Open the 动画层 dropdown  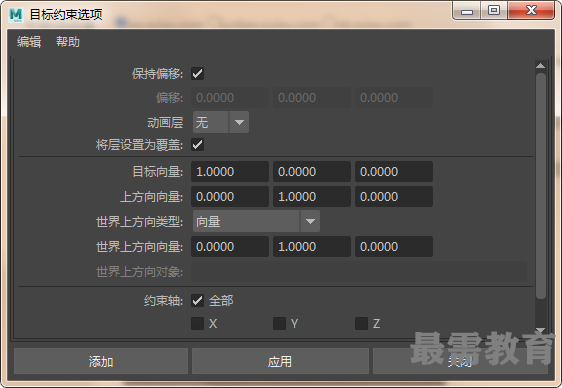[x=221, y=122]
